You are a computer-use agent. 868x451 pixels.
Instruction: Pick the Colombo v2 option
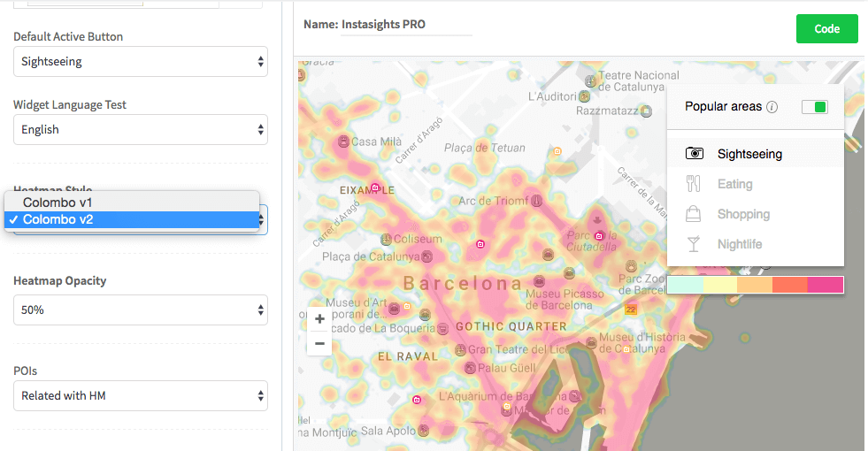click(132, 219)
